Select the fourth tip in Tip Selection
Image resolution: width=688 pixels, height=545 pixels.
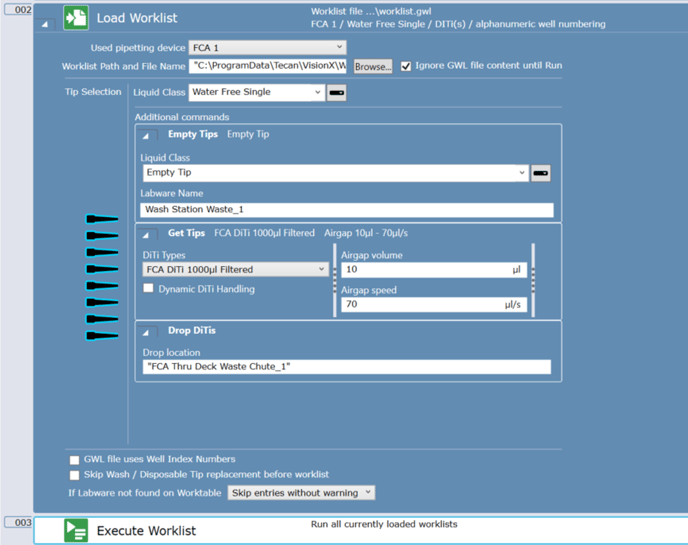pyautogui.click(x=102, y=269)
